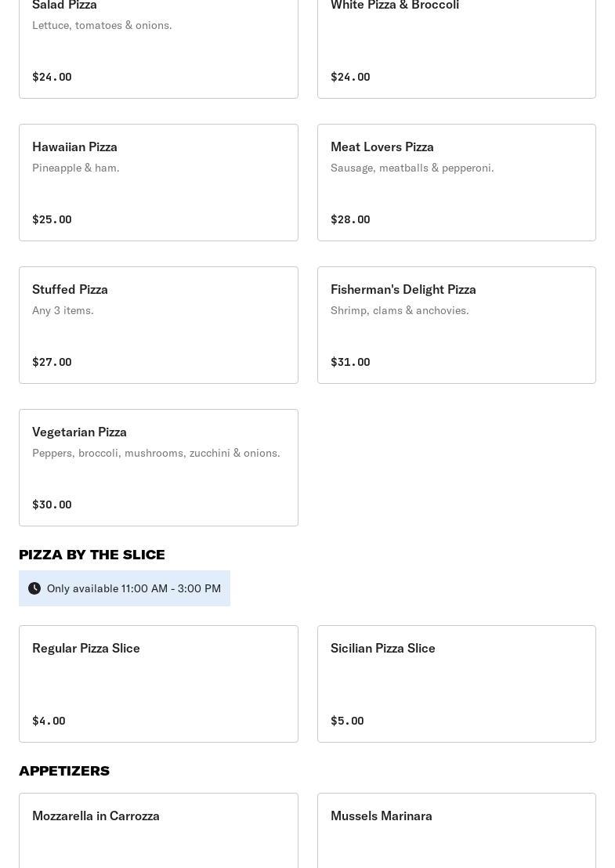The width and height of the screenshot is (615, 868).
Task: Select the Stuffed Pizza item
Action: pyautogui.click(x=158, y=325)
